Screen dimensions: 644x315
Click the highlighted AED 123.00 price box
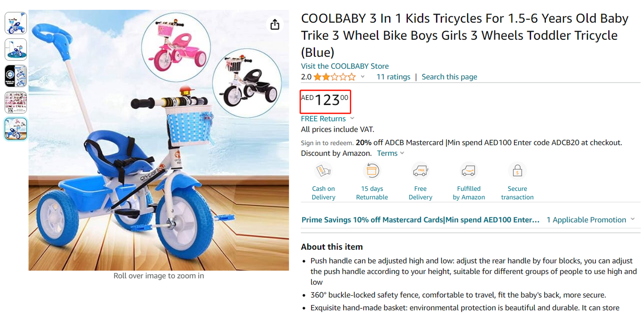tap(325, 101)
